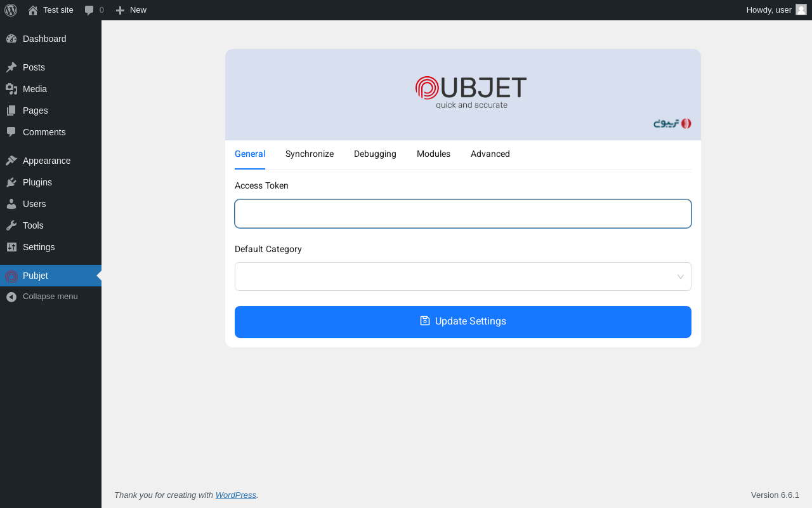Click the comment count 0 in admin bar
Image resolution: width=812 pixels, height=508 pixels.
click(101, 10)
